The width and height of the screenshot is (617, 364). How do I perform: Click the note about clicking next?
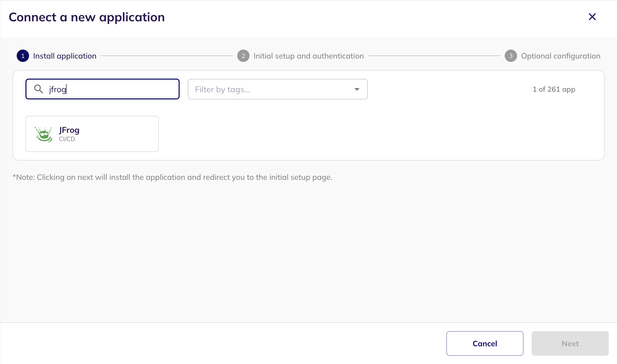(172, 177)
